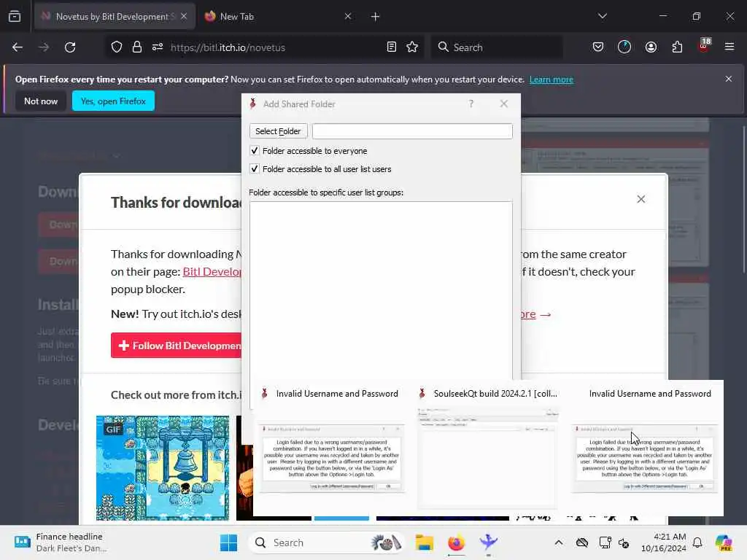Viewport: 747px width, 560px height.
Task: Expand the list all tabs chevron
Action: tap(603, 16)
